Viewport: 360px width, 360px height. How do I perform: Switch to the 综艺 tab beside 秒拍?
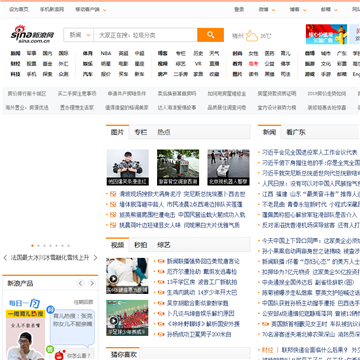[164, 245]
